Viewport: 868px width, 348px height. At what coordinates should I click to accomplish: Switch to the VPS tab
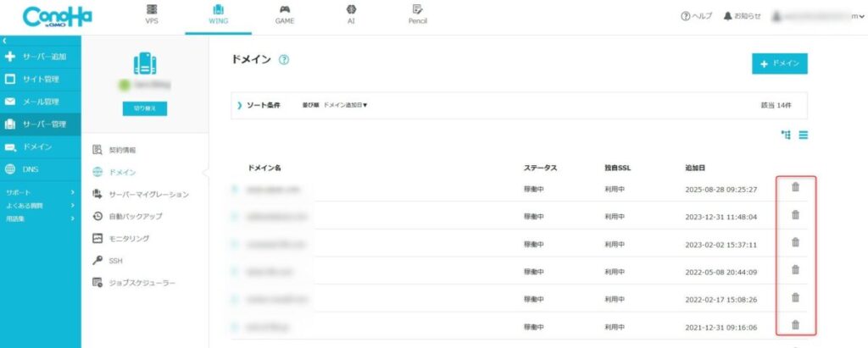click(152, 15)
